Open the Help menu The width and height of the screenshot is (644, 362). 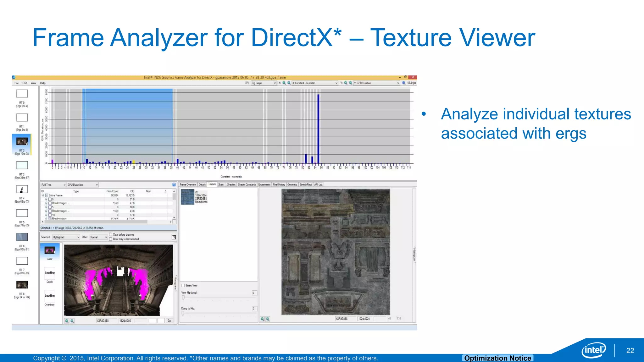(43, 83)
